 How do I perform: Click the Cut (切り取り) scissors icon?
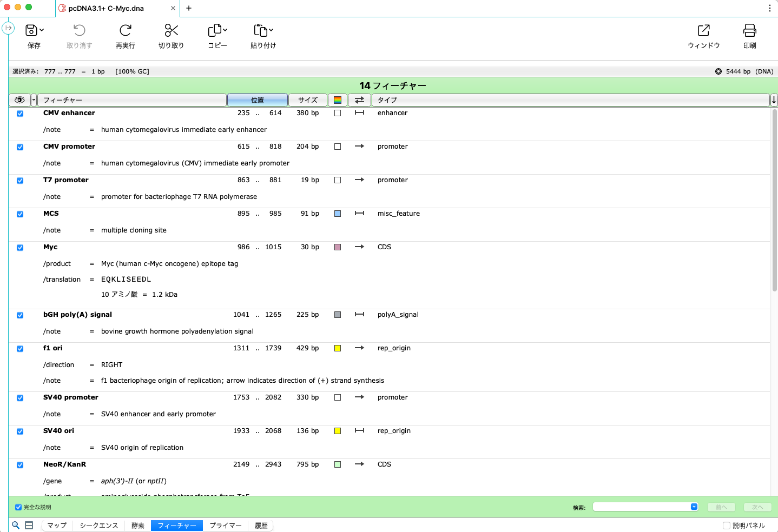(x=171, y=31)
